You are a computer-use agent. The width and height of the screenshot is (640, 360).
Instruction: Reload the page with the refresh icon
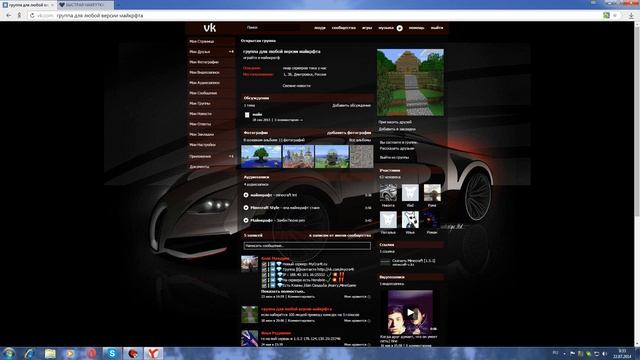(32, 16)
